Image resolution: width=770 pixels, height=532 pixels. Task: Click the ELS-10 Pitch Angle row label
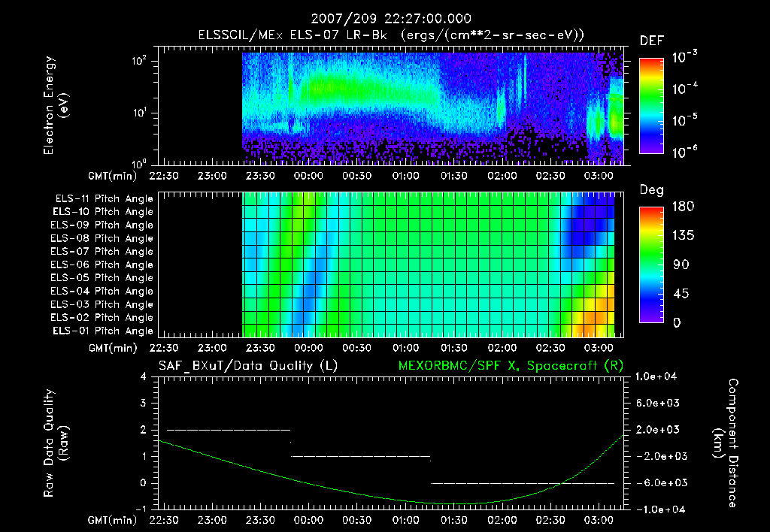(103, 212)
